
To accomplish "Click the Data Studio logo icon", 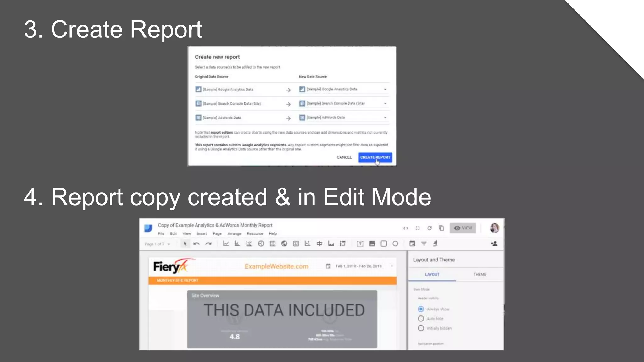I will pos(148,228).
